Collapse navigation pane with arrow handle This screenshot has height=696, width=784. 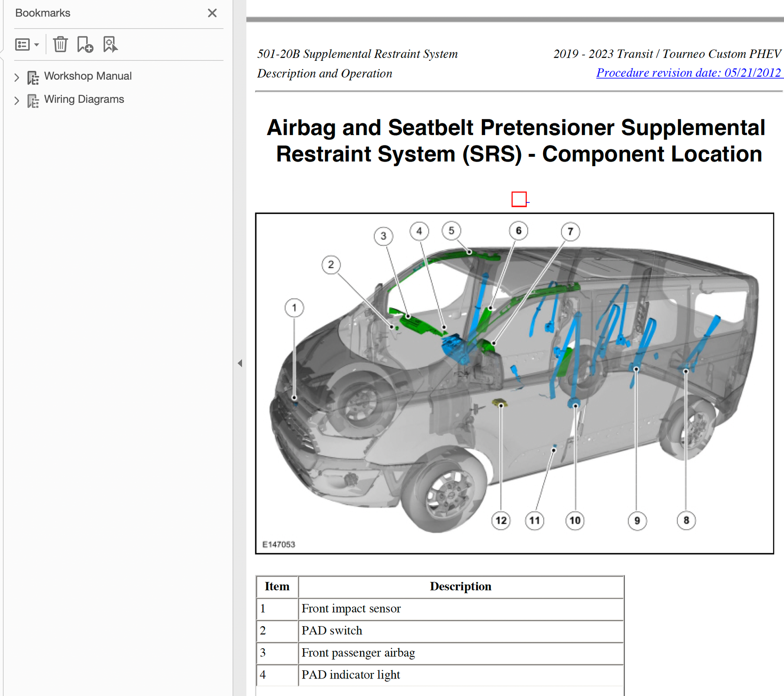pos(240,363)
